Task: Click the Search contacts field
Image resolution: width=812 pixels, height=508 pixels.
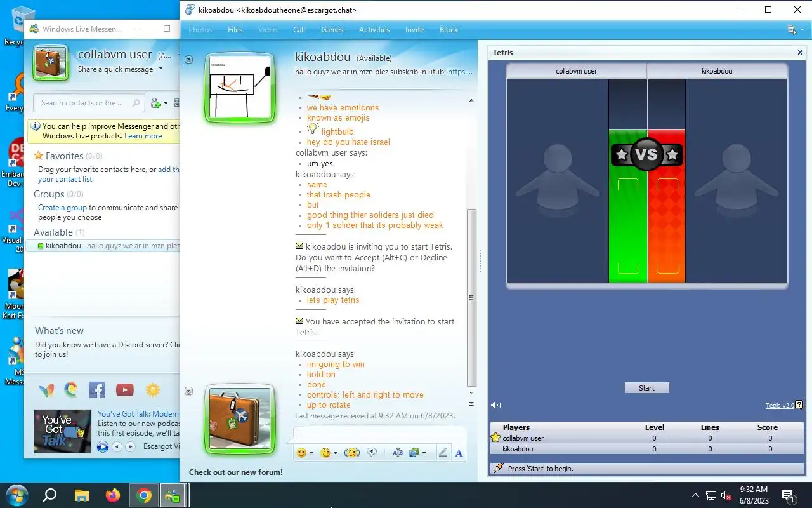Action: click(89, 103)
